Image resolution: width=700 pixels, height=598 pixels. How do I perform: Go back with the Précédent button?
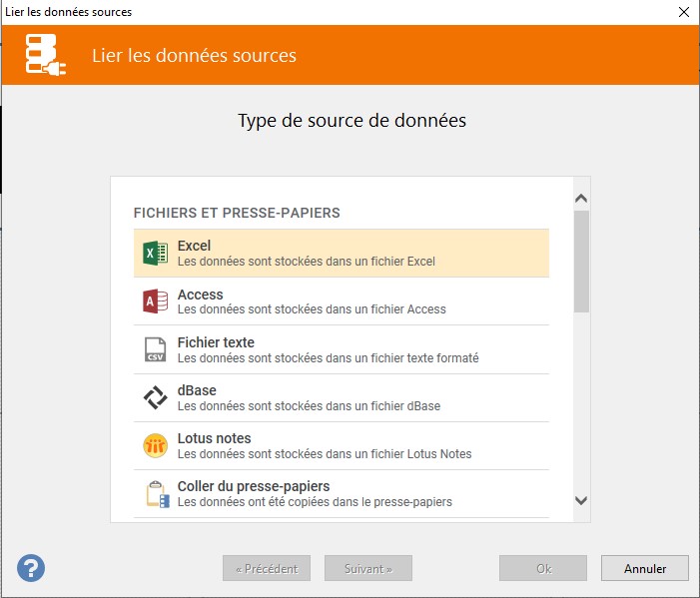point(267,569)
